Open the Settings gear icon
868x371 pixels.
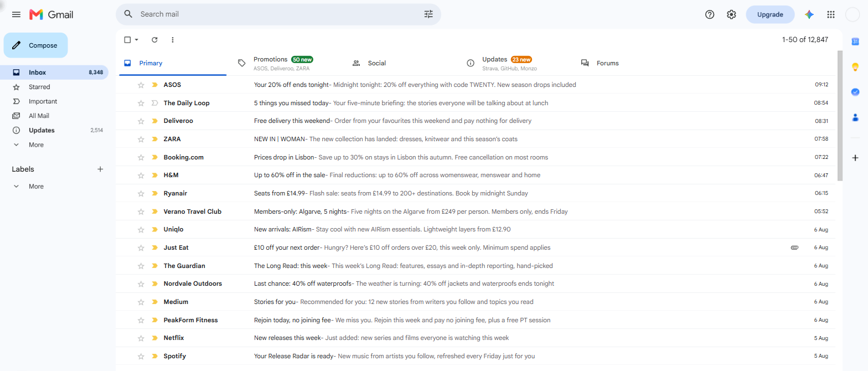[731, 14]
